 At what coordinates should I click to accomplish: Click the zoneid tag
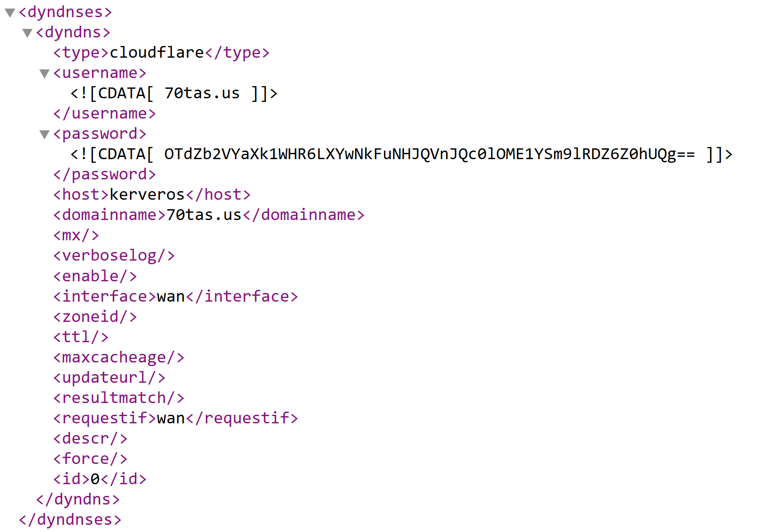[95, 316]
